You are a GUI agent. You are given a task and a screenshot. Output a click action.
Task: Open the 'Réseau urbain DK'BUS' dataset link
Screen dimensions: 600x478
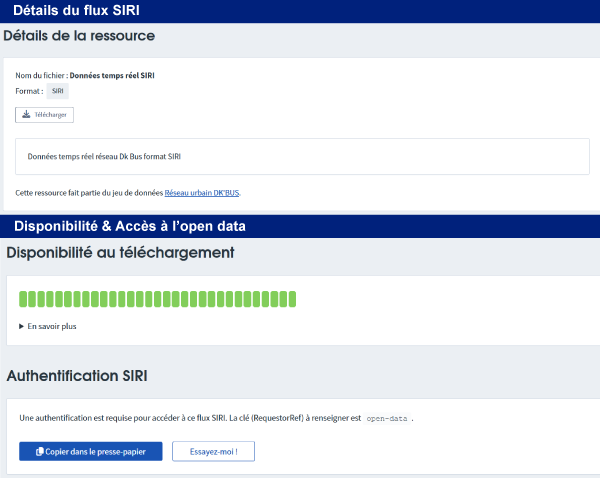point(201,192)
